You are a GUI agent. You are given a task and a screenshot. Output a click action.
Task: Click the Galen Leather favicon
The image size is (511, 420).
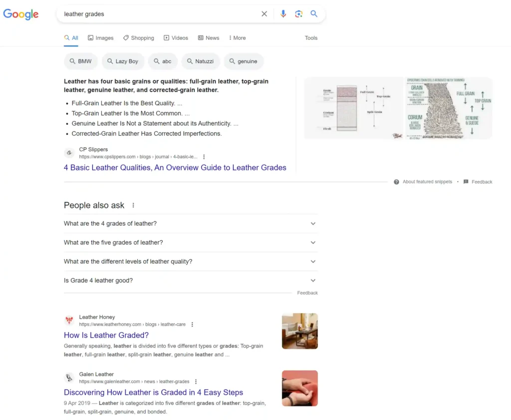coord(69,378)
